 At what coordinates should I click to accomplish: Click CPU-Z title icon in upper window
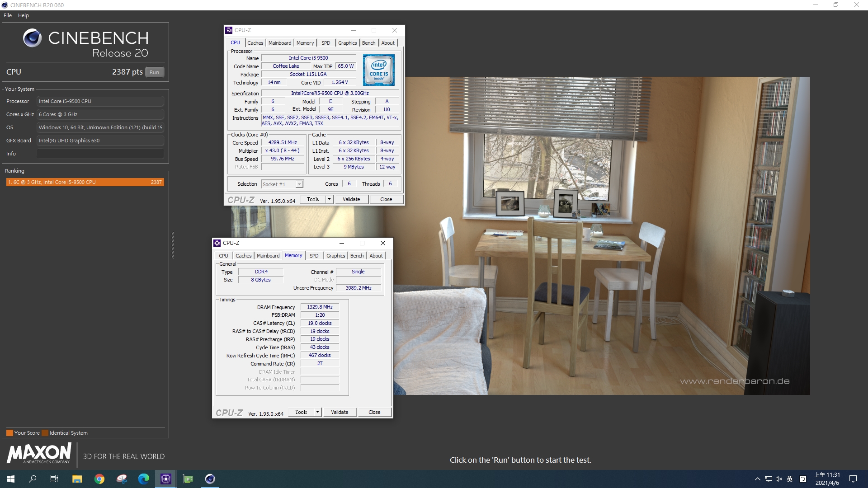click(229, 30)
